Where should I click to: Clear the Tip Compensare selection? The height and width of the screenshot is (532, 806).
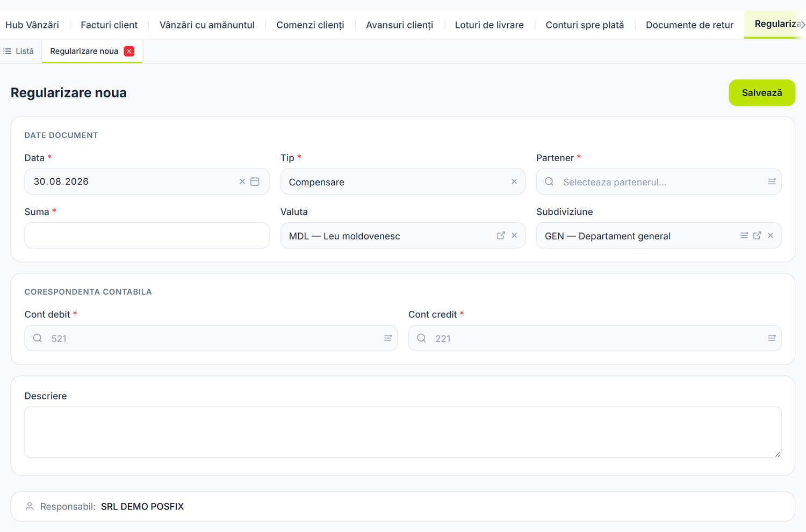[514, 181]
